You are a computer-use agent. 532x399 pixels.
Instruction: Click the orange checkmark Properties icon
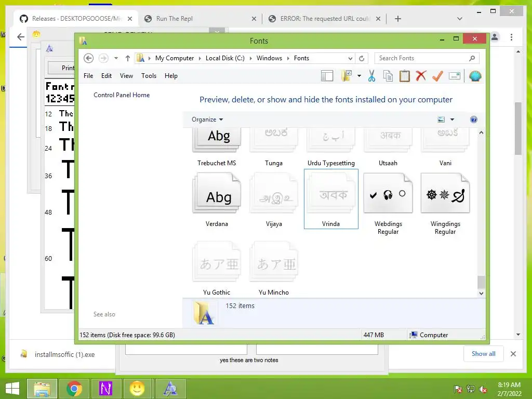[437, 76]
